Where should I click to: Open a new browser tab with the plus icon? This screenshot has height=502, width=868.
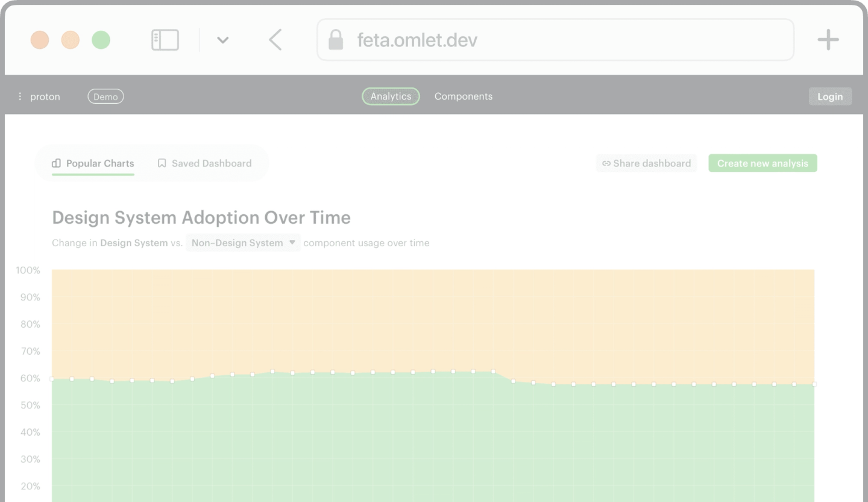pos(828,39)
